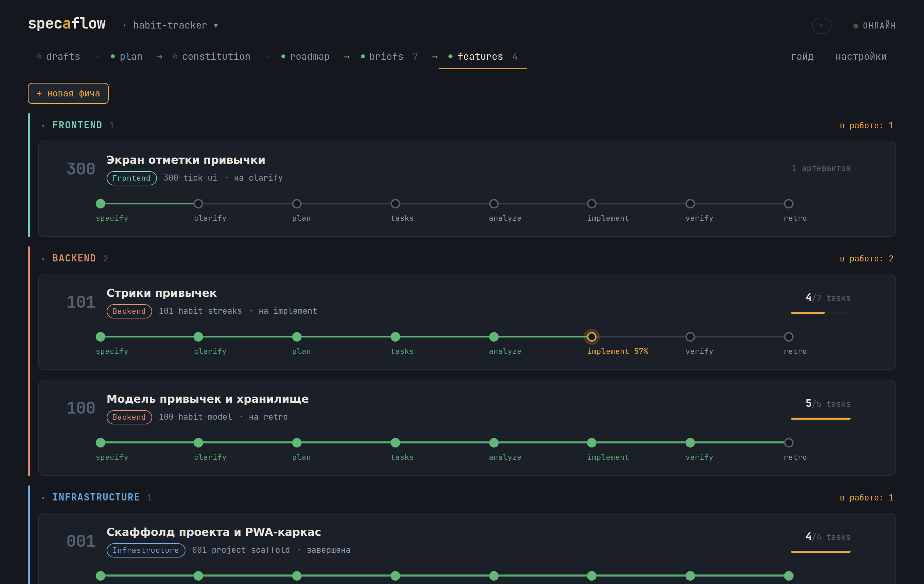Click the verify step of Стрики привычек

click(690, 337)
